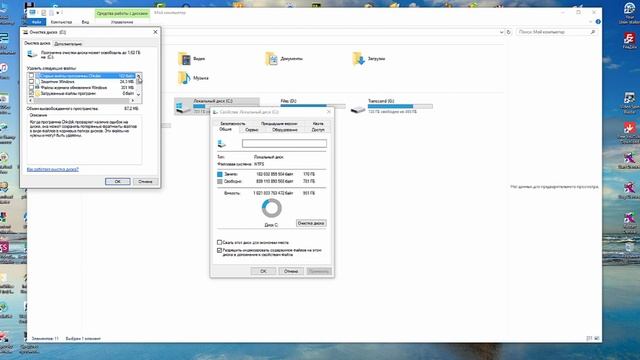Select the Transcend (G:) drive icon
Screen dimensions: 640x360
click(x=358, y=109)
